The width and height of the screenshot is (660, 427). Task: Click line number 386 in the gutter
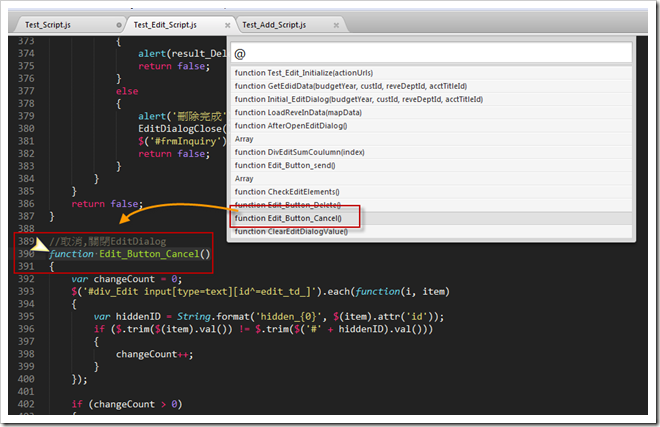pyautogui.click(x=26, y=204)
